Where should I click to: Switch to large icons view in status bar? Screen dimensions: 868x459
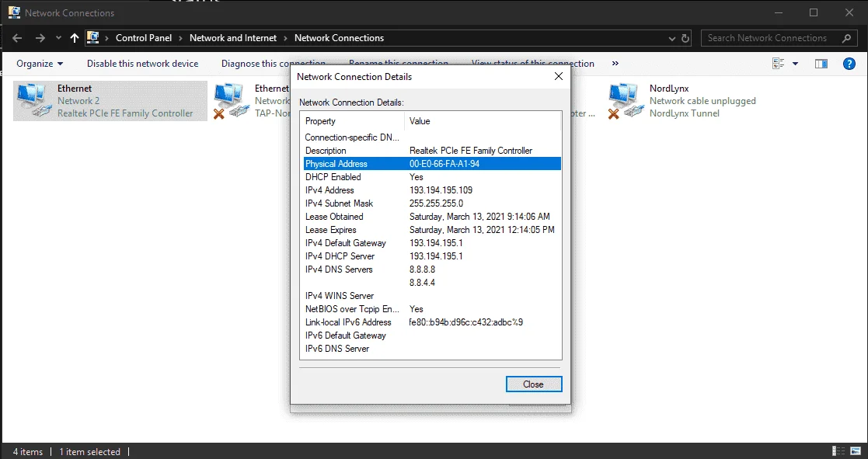click(856, 451)
